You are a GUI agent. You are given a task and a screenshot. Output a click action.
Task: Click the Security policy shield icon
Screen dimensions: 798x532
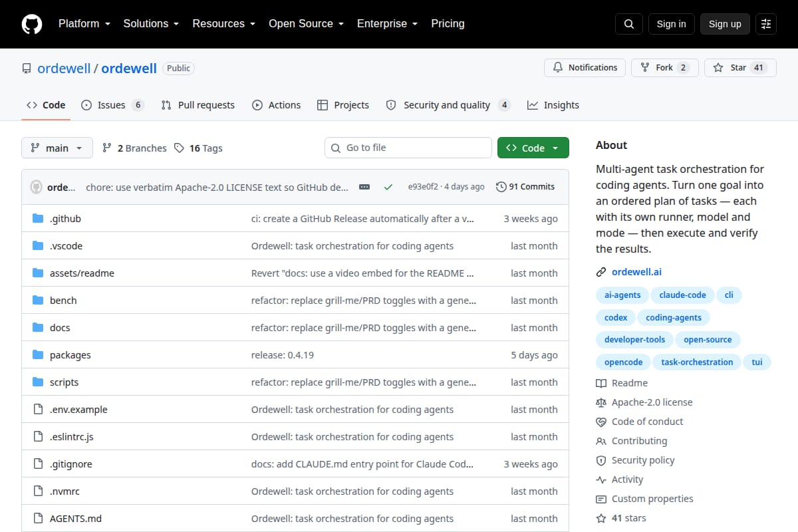(x=601, y=460)
